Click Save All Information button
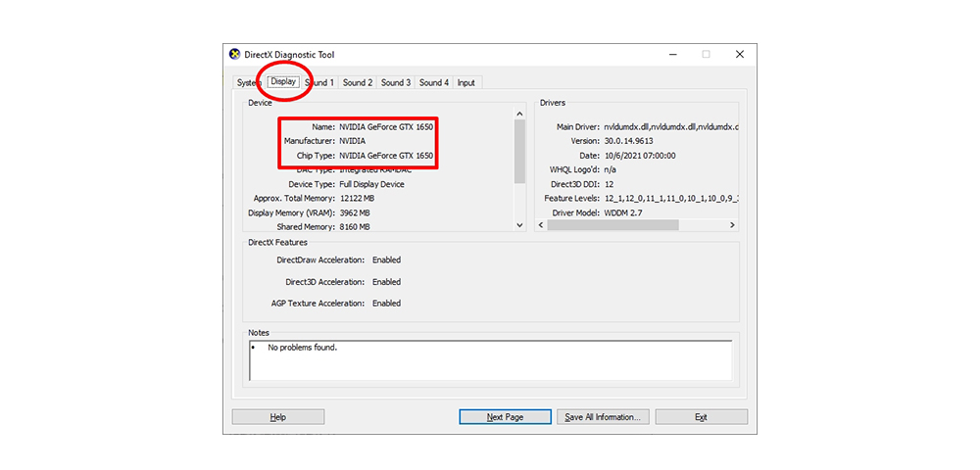This screenshot has width=980, height=470. [x=603, y=417]
